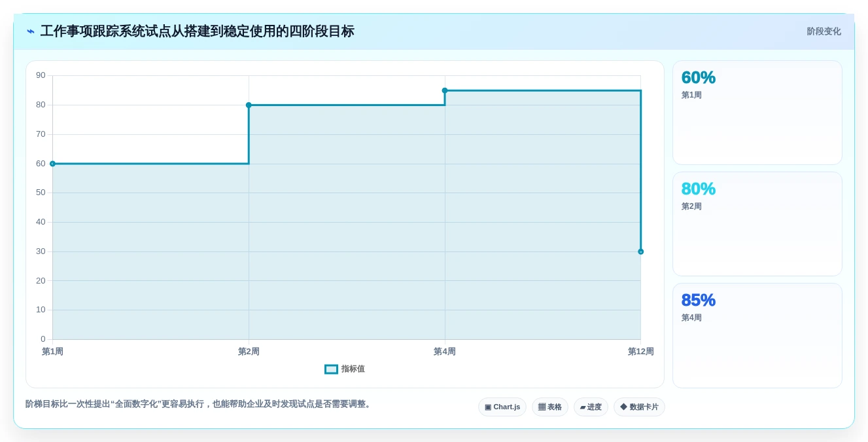
Task: Click the 第1周 data point at 60
Action: [x=52, y=164]
